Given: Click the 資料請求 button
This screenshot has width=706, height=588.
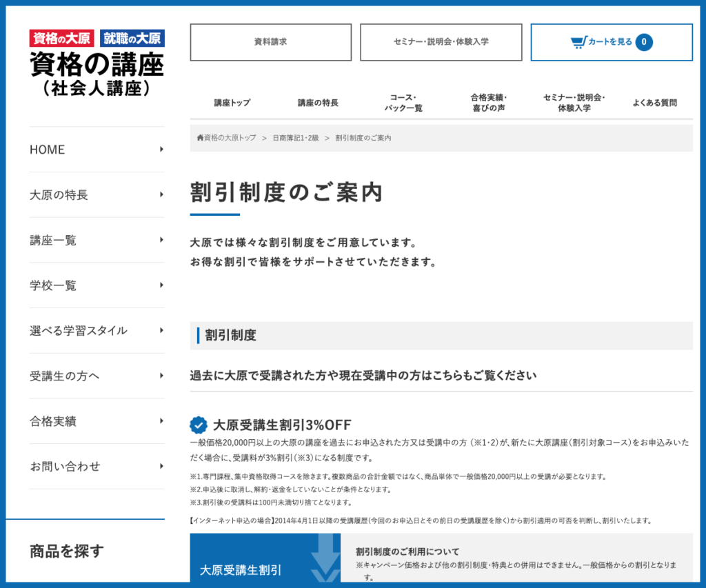Looking at the screenshot, I should [270, 42].
